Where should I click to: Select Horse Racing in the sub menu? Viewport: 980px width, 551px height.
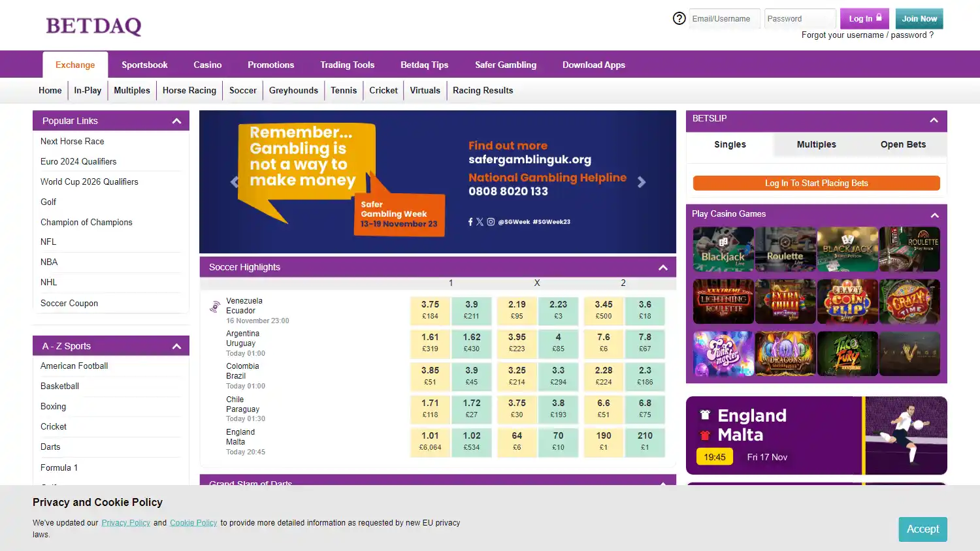click(x=189, y=90)
